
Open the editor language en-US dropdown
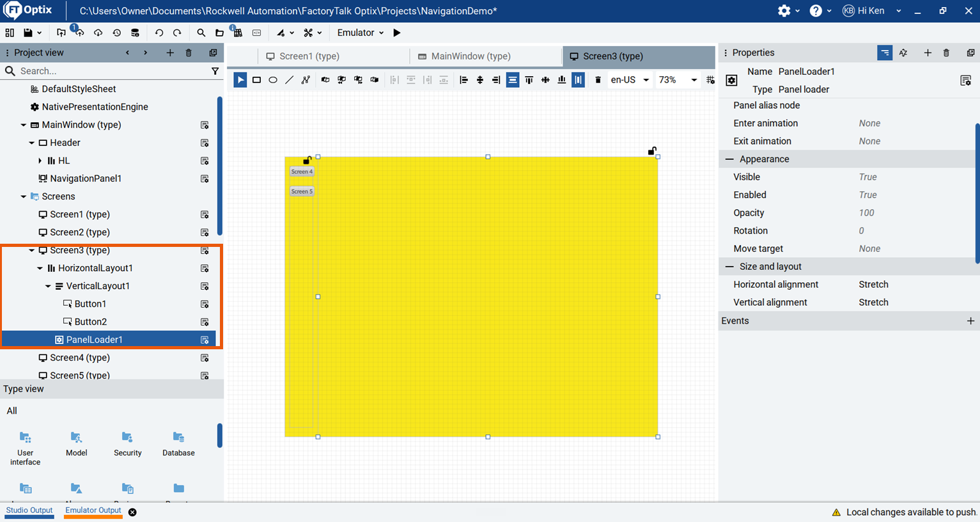630,80
